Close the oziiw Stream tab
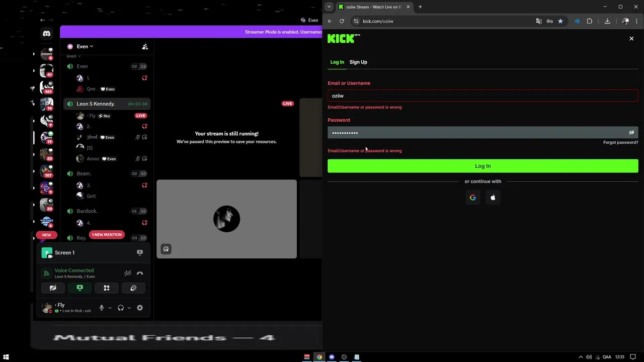Viewport: 644px width, 362px height. [x=408, y=7]
